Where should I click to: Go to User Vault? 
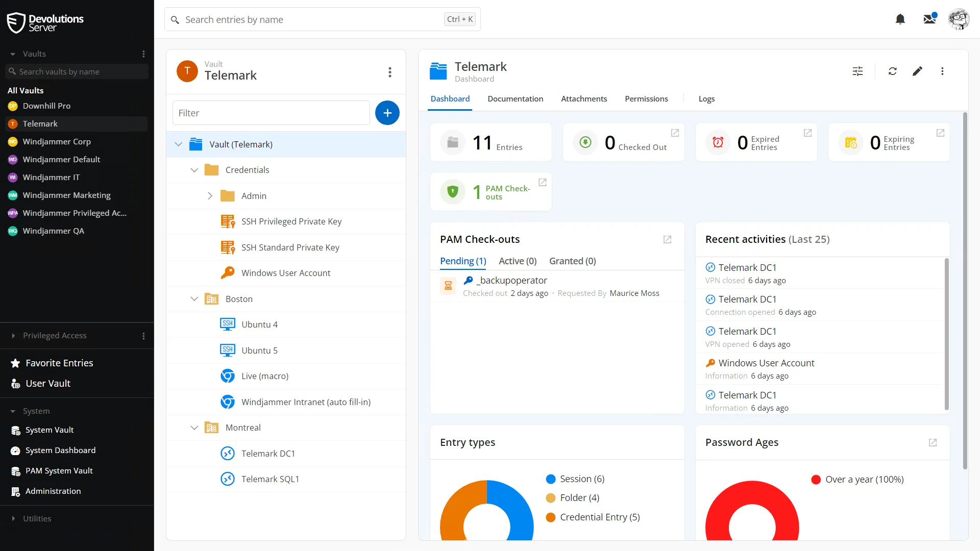pos(48,384)
